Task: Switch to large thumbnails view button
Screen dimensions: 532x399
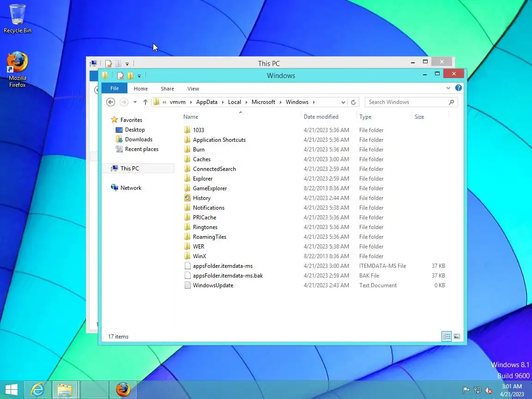Action: [x=457, y=336]
